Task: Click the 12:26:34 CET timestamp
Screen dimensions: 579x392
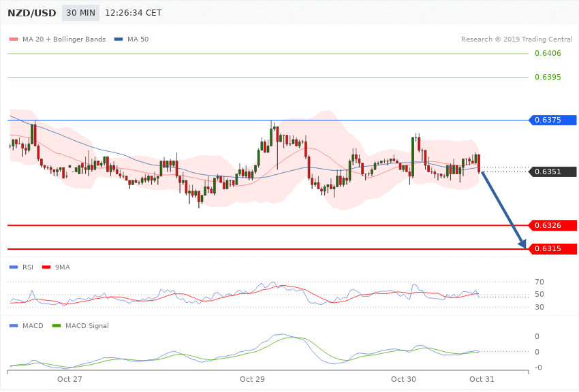Action: [x=134, y=13]
